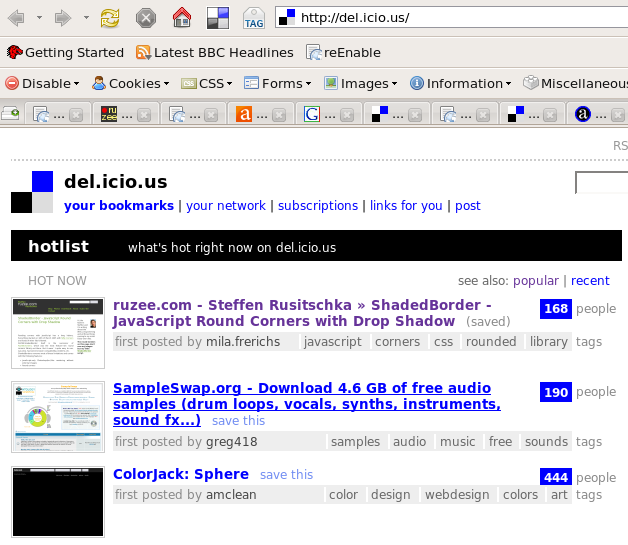Open the Disable menu of web developer toolbar

42,83
